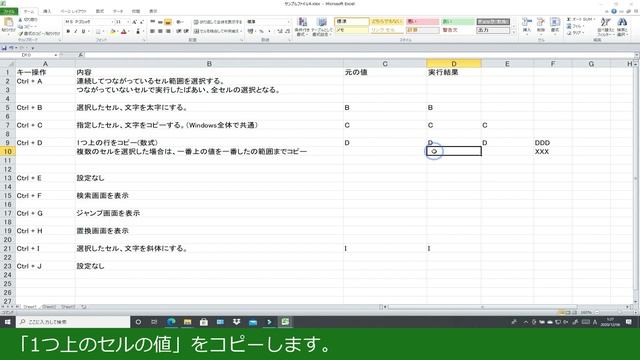Click the AutoSum button
Viewport: 640px width, 360px height.
click(x=579, y=20)
